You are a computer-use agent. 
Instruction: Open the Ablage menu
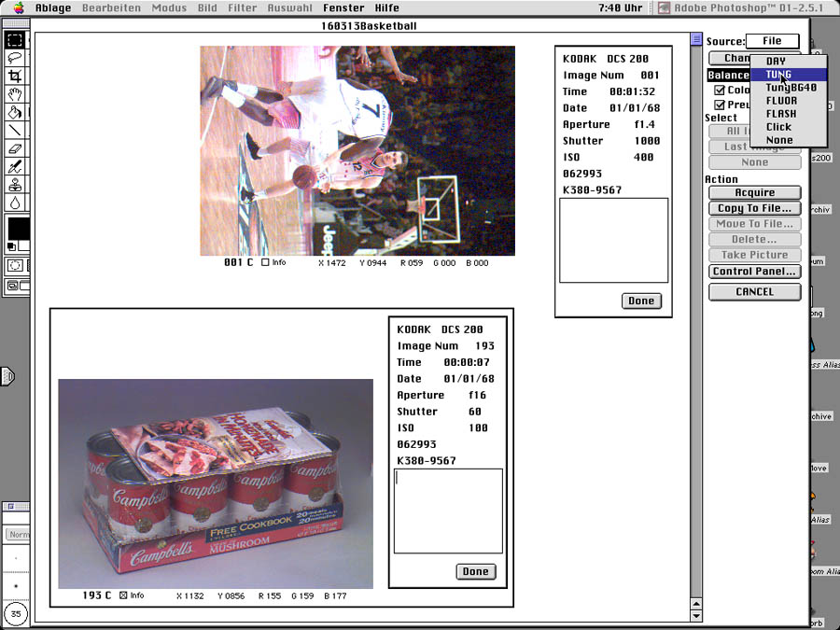click(x=53, y=7)
